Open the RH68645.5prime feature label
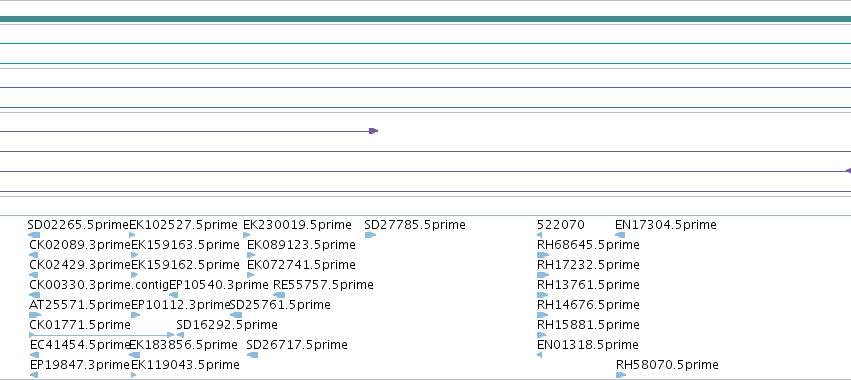 coord(588,245)
